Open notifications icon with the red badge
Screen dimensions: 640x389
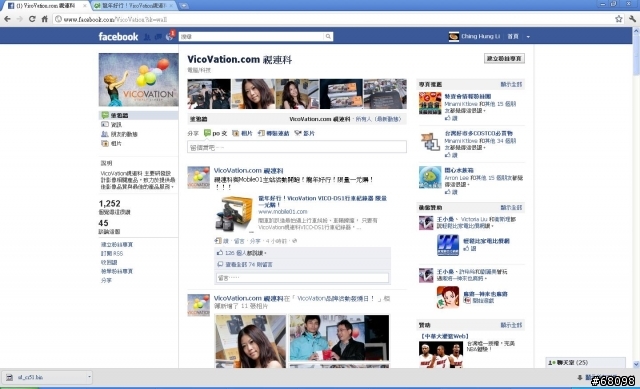click(x=170, y=36)
